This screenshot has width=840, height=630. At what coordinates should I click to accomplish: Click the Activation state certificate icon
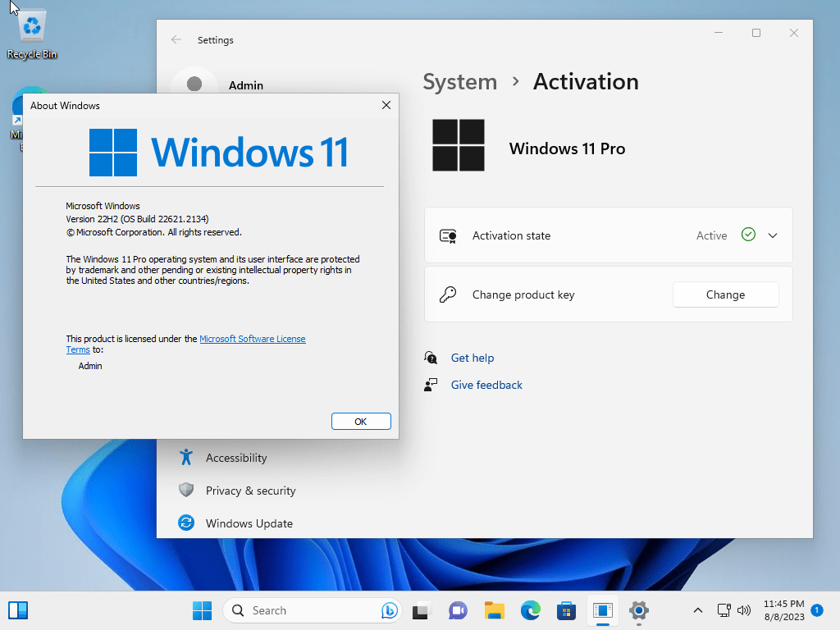(x=448, y=235)
